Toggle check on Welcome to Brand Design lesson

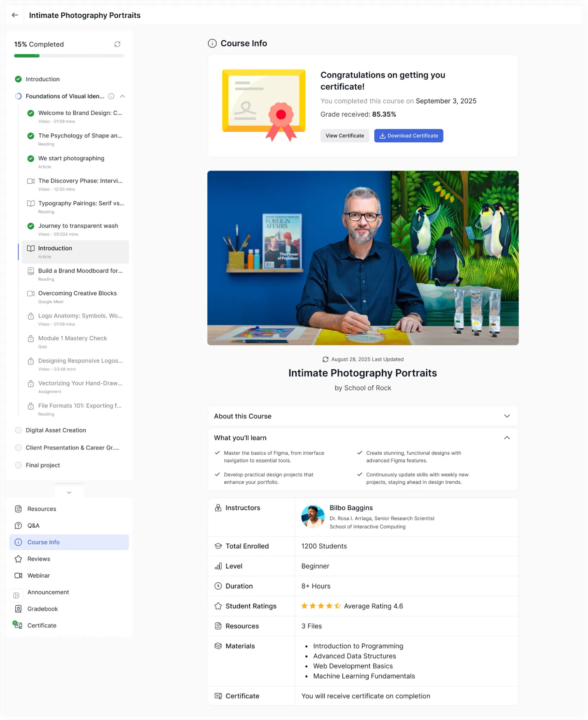point(31,113)
